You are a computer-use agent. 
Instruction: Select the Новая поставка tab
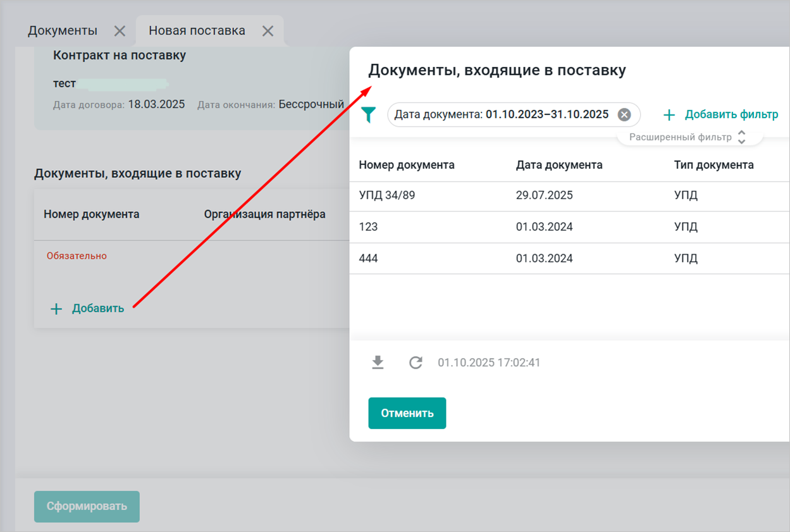197,31
